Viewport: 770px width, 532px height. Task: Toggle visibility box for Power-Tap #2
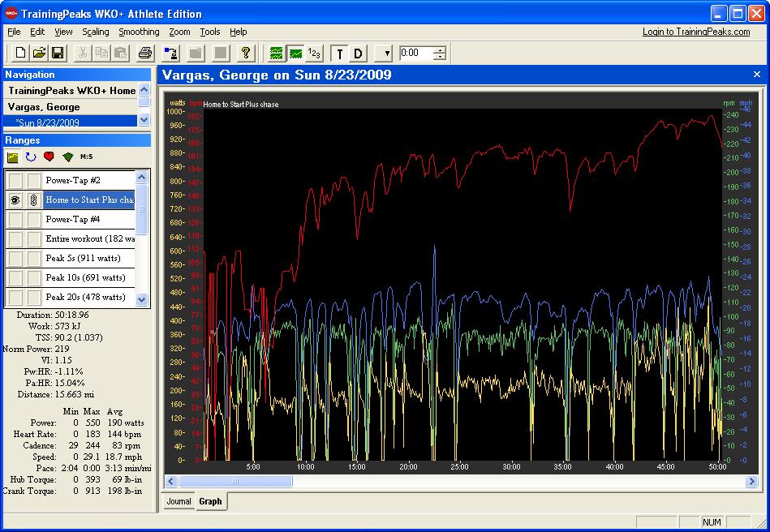click(x=15, y=180)
